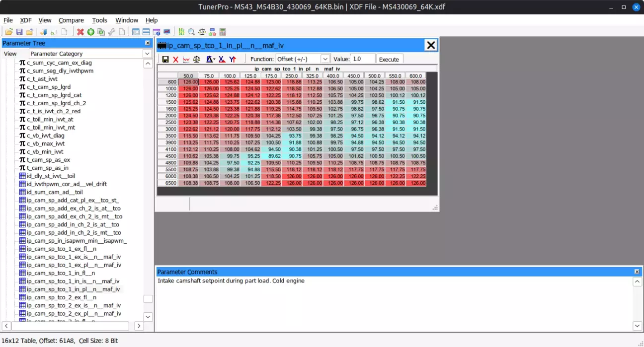Click the wrench edit icon in main toolbar

tap(112, 32)
